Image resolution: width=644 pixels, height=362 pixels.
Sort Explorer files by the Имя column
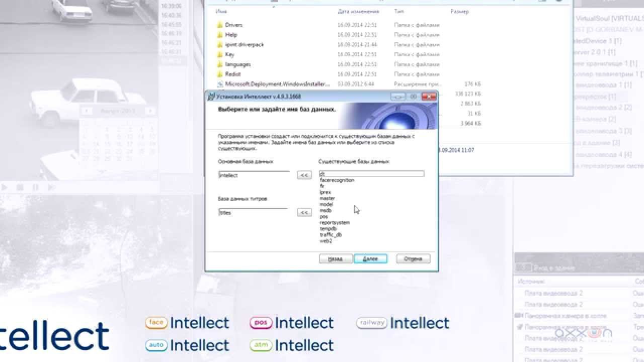221,12
